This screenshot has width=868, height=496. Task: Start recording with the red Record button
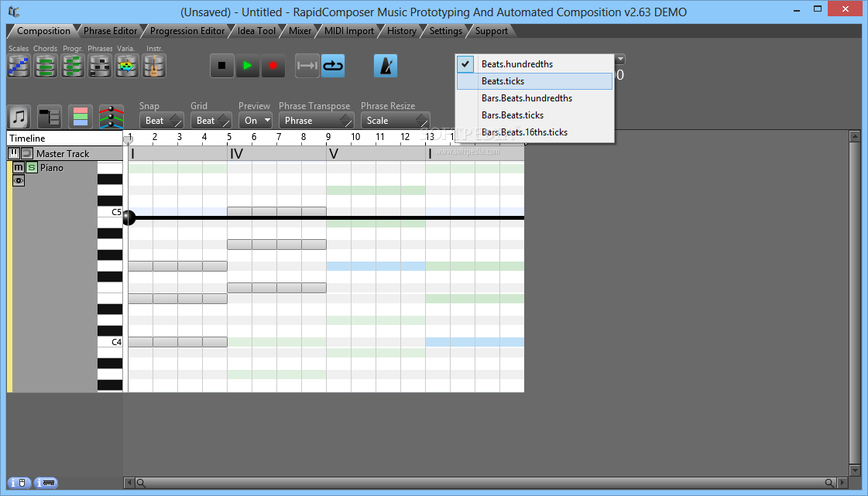click(273, 66)
